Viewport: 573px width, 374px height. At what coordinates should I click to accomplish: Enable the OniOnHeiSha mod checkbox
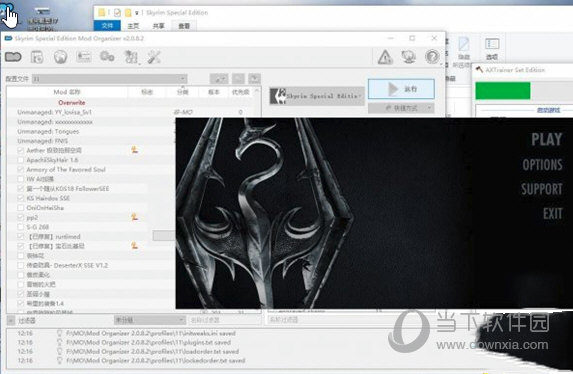coord(20,208)
